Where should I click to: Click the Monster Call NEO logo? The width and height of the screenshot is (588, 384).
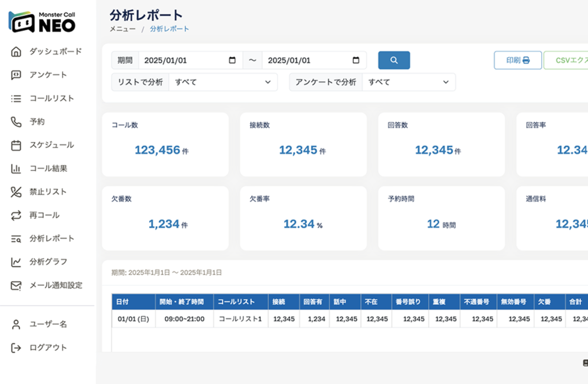[x=42, y=22]
